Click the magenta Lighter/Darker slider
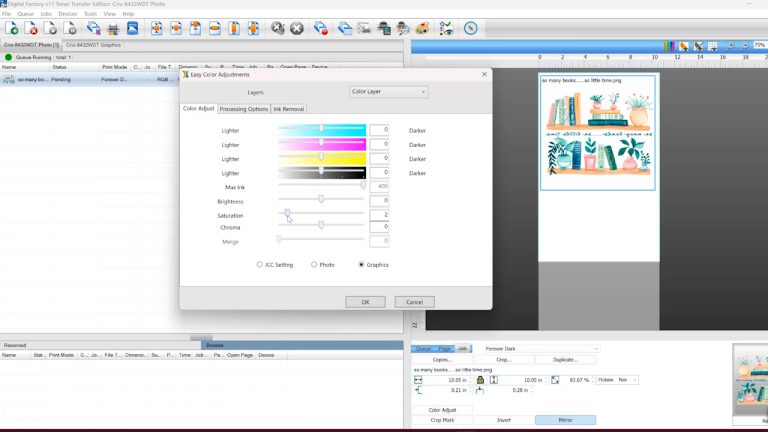 coord(322,144)
